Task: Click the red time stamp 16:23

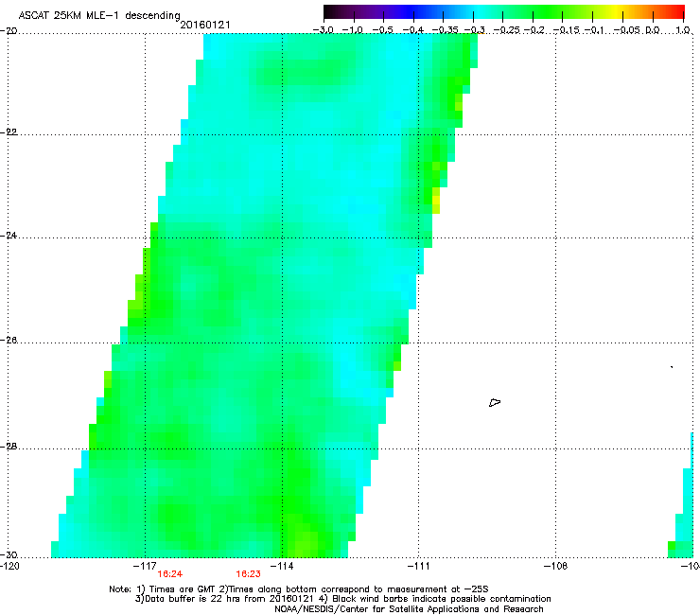Action: (x=248, y=574)
